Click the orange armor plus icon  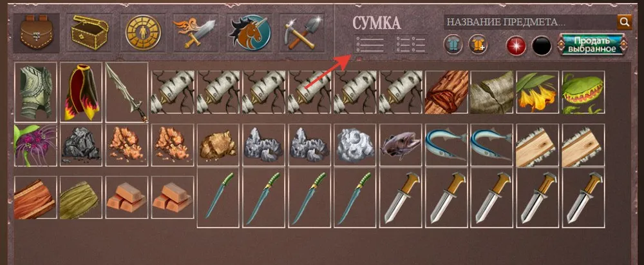(x=478, y=45)
